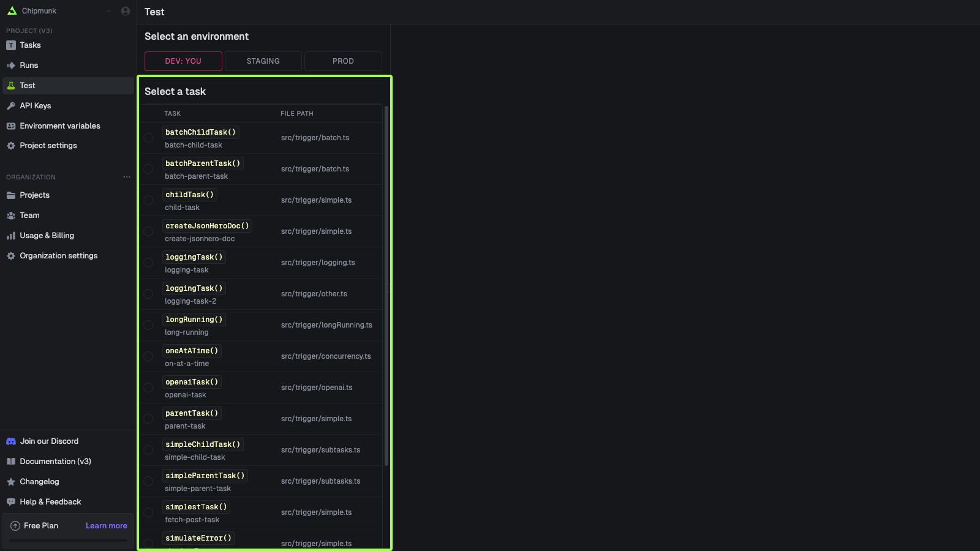
Task: Click the user avatar icon at top left
Action: (125, 10)
